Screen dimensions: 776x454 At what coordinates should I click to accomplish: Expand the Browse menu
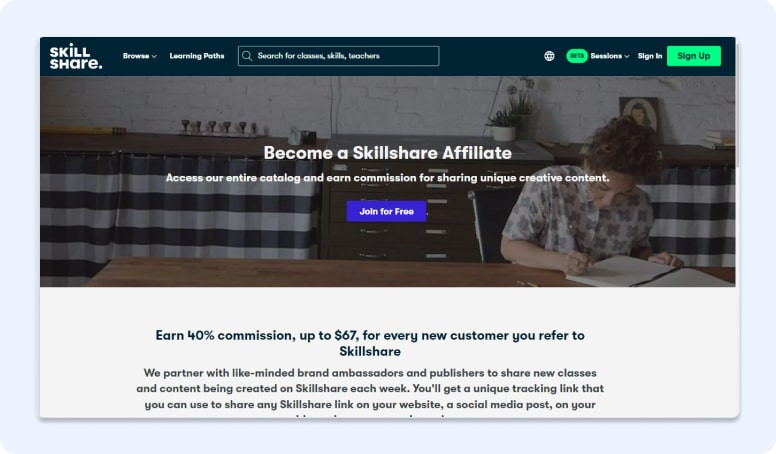(140, 56)
